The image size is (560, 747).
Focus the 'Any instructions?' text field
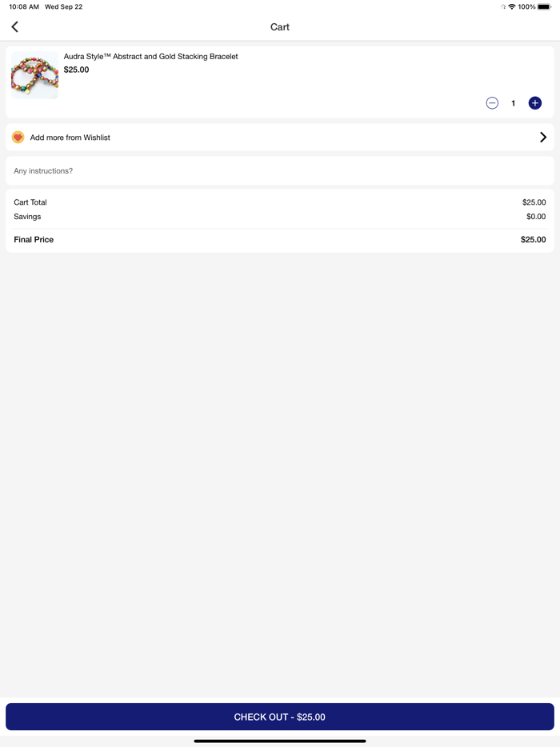[280, 171]
